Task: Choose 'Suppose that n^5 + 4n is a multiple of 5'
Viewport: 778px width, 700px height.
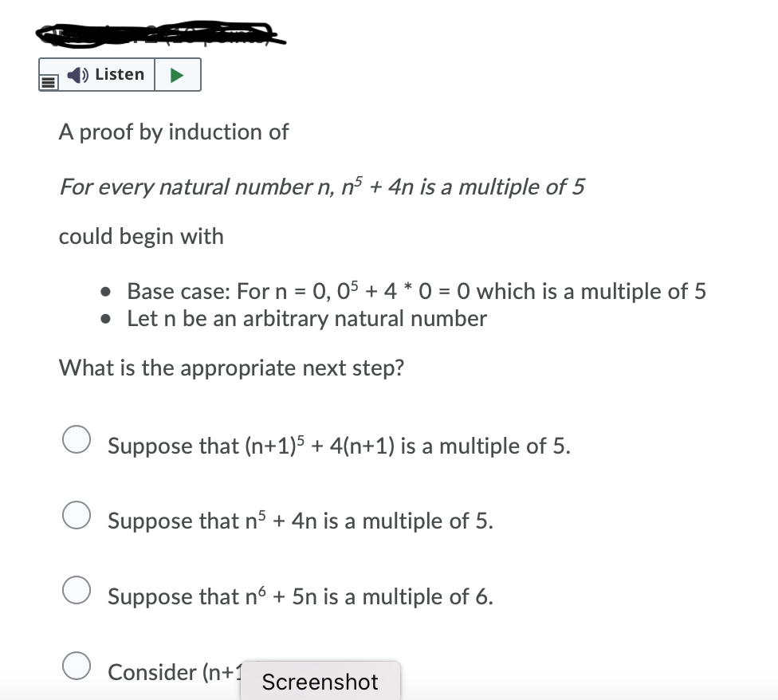Action: [x=77, y=514]
